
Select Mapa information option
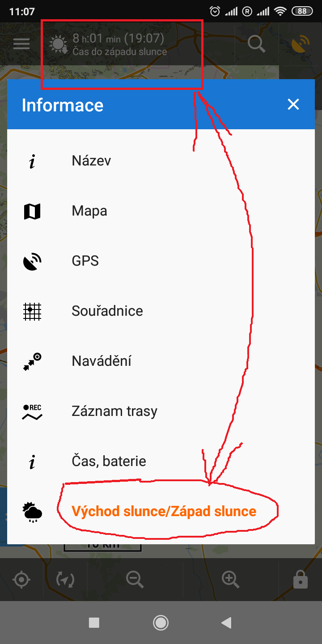(x=89, y=211)
